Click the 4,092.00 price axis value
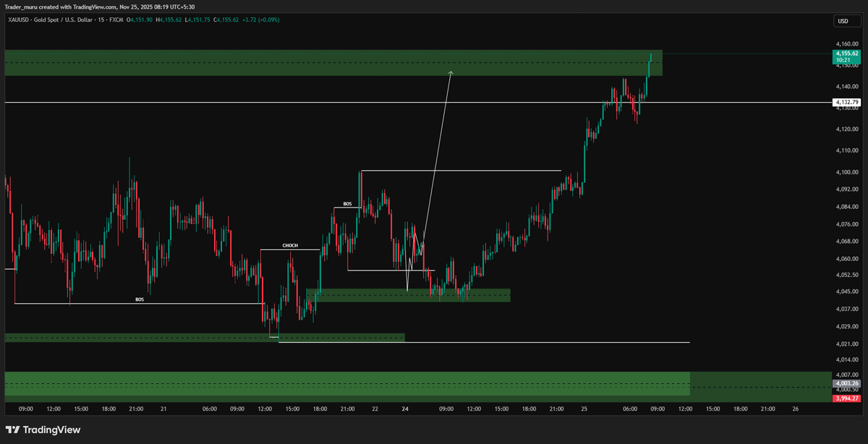Viewport: 868px width, 444px height. [846, 189]
